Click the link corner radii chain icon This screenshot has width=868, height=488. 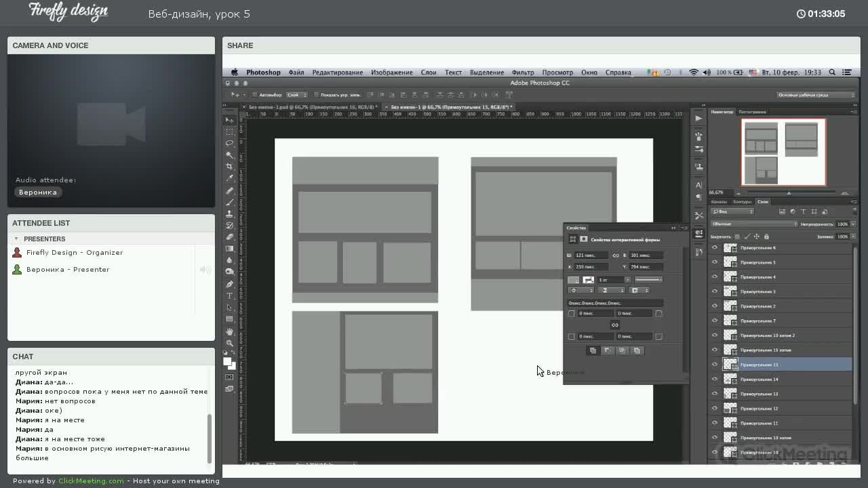614,325
